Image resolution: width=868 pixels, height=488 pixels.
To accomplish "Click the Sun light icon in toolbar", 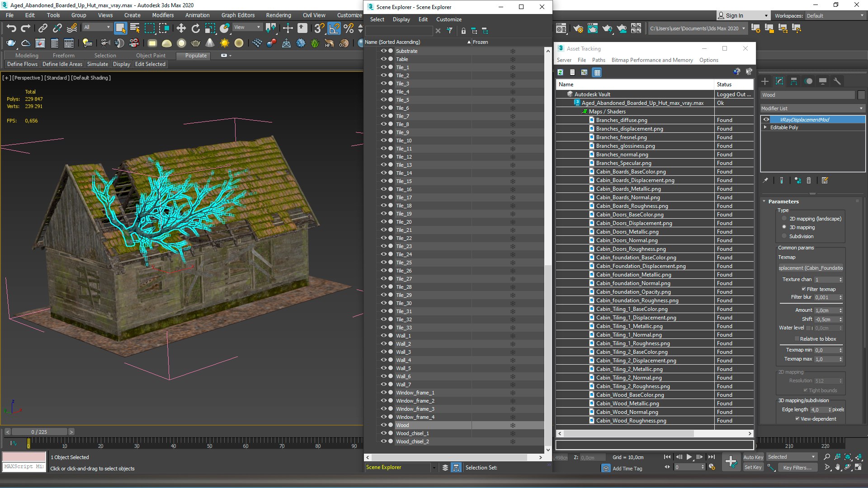I will pyautogui.click(x=224, y=43).
